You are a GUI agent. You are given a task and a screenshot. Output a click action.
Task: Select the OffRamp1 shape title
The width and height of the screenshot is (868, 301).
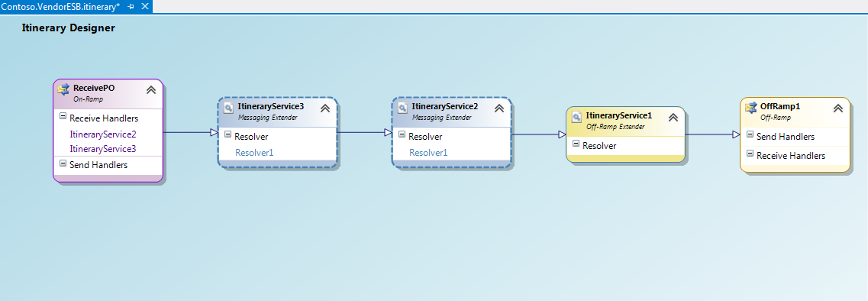(780, 106)
